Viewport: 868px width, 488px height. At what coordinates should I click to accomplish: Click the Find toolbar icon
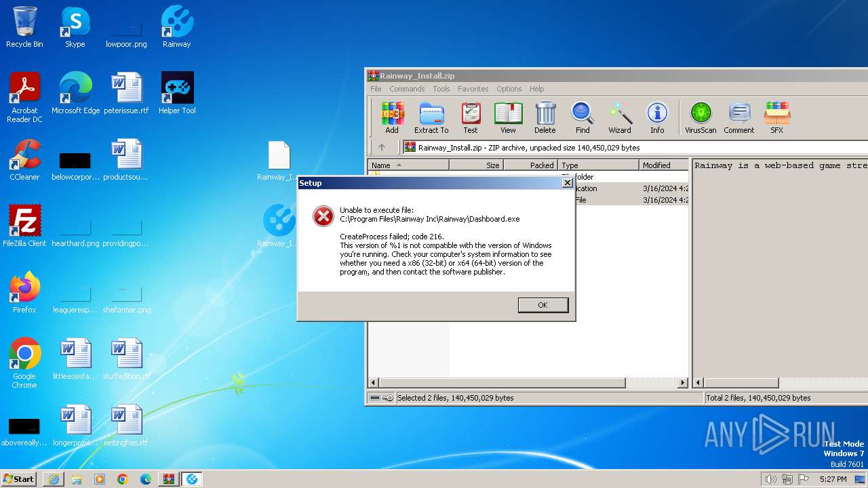(x=583, y=117)
